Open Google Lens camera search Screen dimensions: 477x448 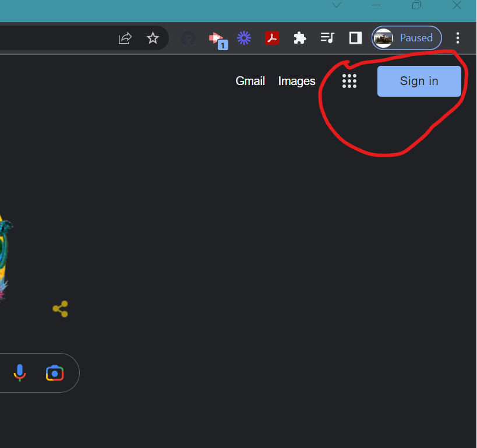54,372
